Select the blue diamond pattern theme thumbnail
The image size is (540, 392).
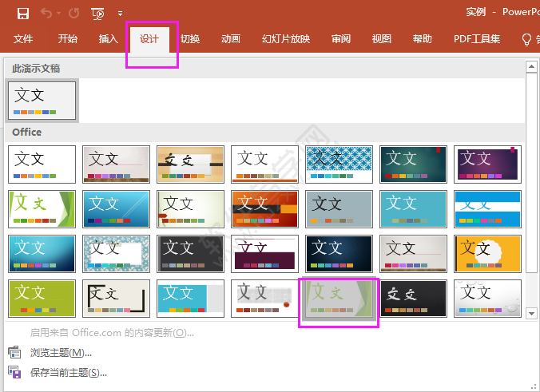click(x=339, y=164)
